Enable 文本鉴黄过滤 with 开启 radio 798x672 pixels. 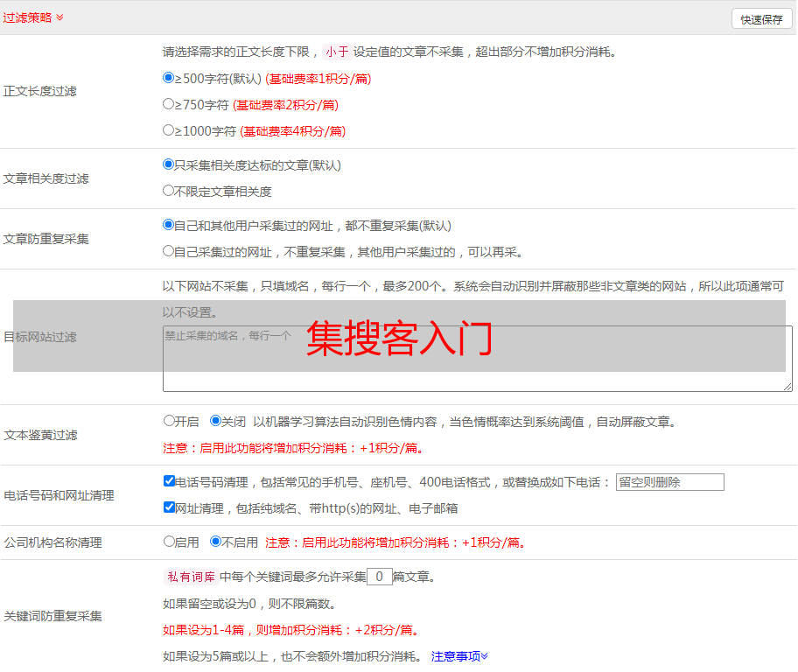click(170, 421)
